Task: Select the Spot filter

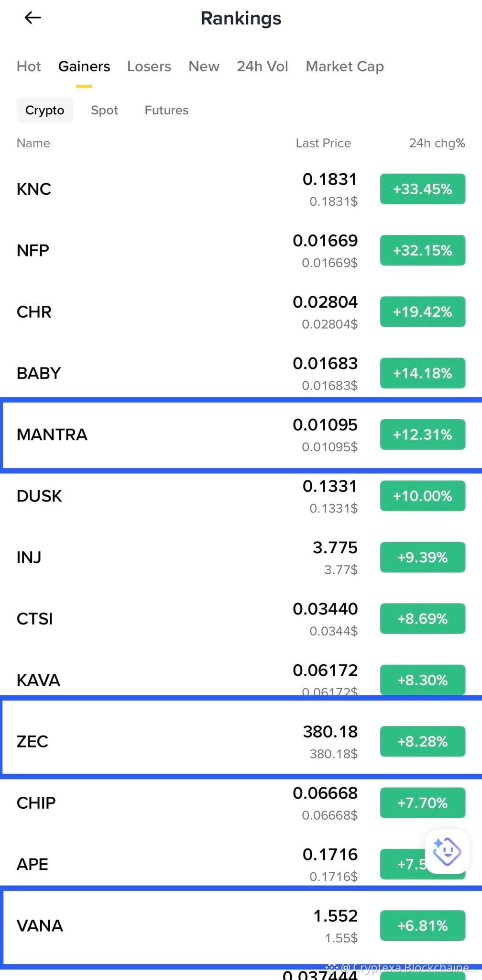Action: [x=104, y=110]
